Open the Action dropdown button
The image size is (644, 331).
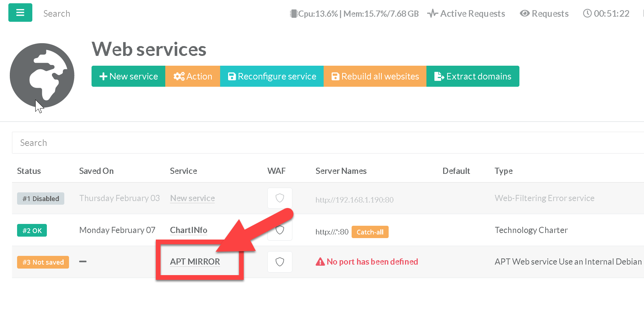coord(193,76)
